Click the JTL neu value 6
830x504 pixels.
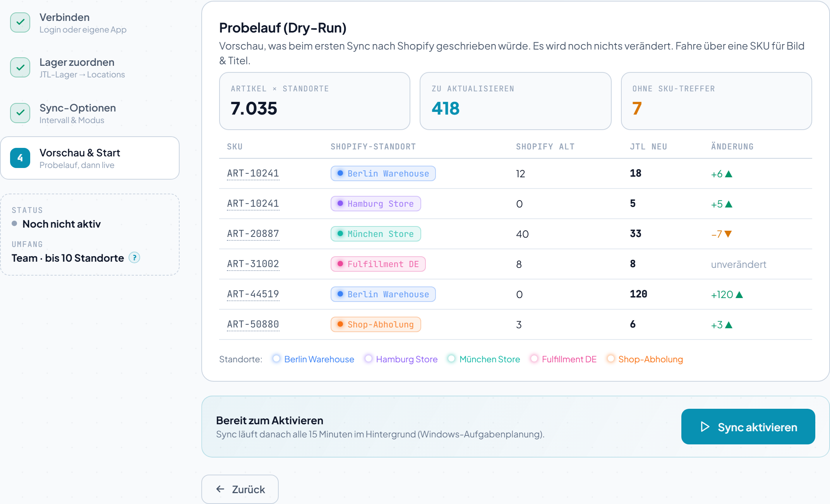point(633,324)
